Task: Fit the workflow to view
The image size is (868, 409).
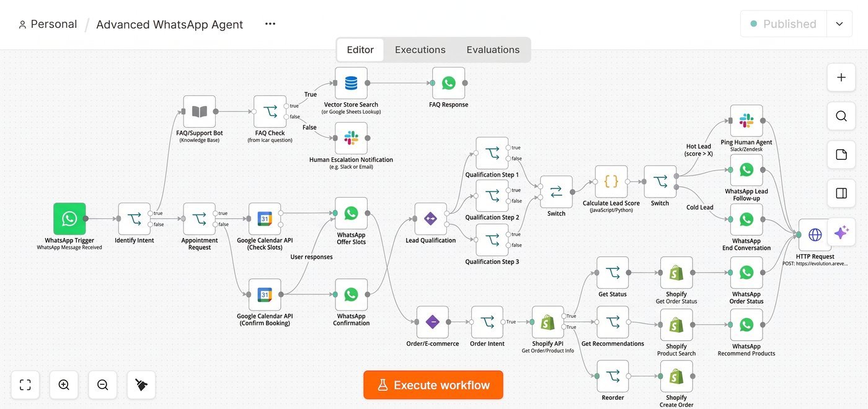Action: pos(25,385)
